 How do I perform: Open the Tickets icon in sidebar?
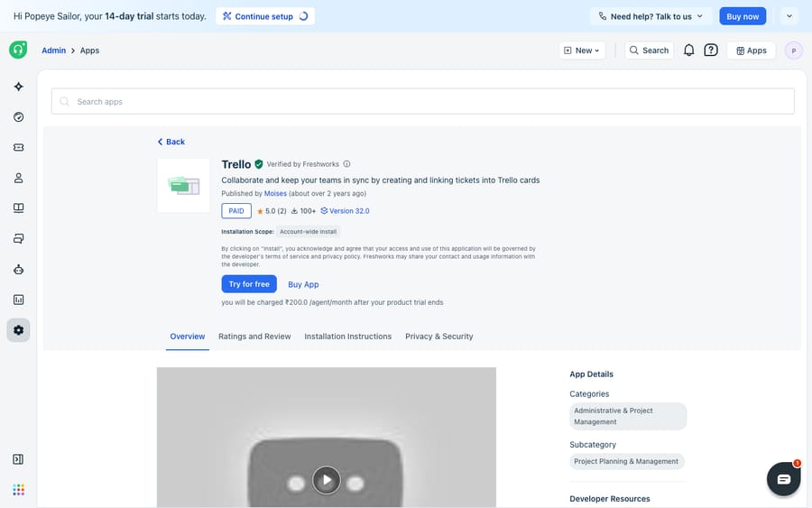point(19,148)
